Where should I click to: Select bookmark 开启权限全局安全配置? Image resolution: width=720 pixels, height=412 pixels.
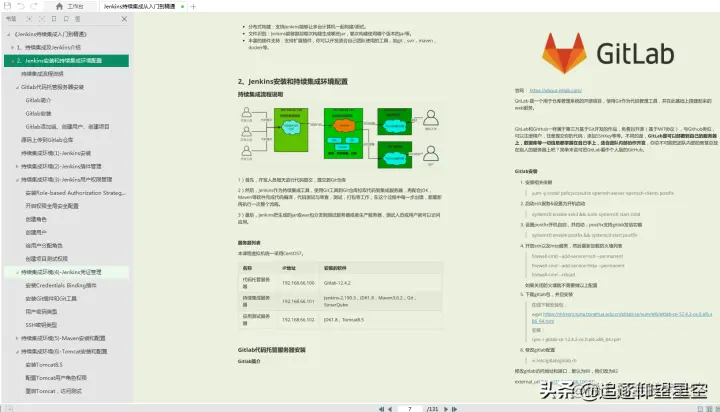coord(52,206)
